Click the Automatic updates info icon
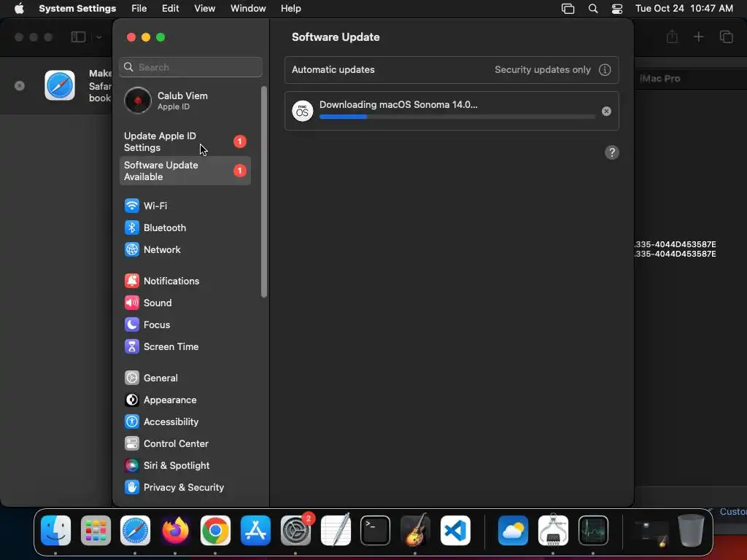Screen dimensions: 747x560 coord(605,70)
